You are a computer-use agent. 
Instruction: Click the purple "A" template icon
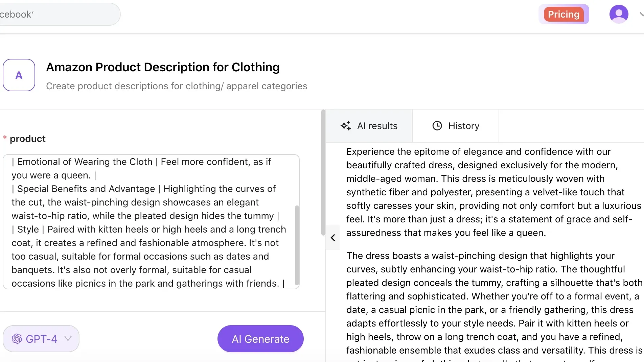tap(19, 75)
